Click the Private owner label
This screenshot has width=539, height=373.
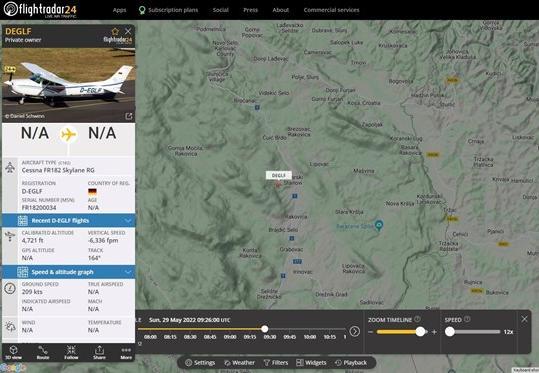click(x=23, y=40)
